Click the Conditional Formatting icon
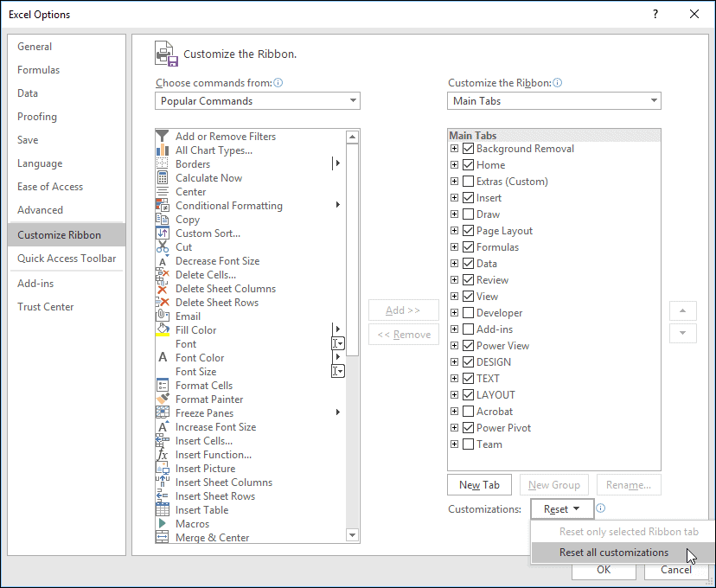The image size is (716, 588). point(162,206)
